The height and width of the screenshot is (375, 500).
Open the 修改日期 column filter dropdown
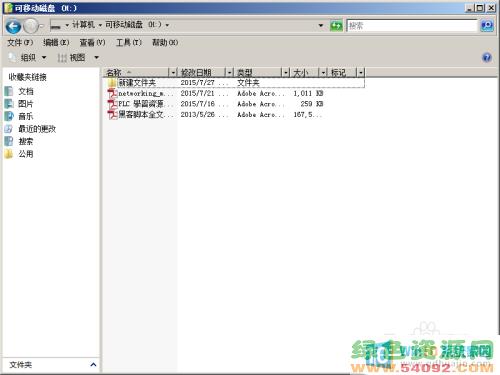229,72
